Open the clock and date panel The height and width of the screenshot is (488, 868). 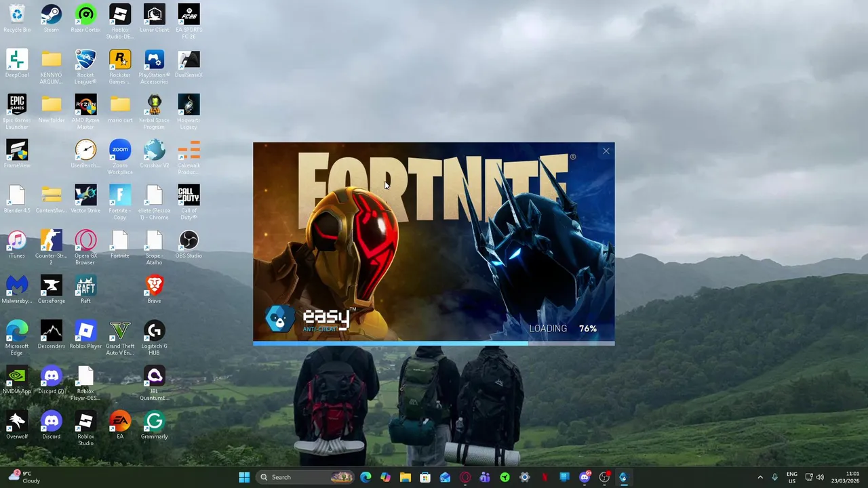[846, 477]
